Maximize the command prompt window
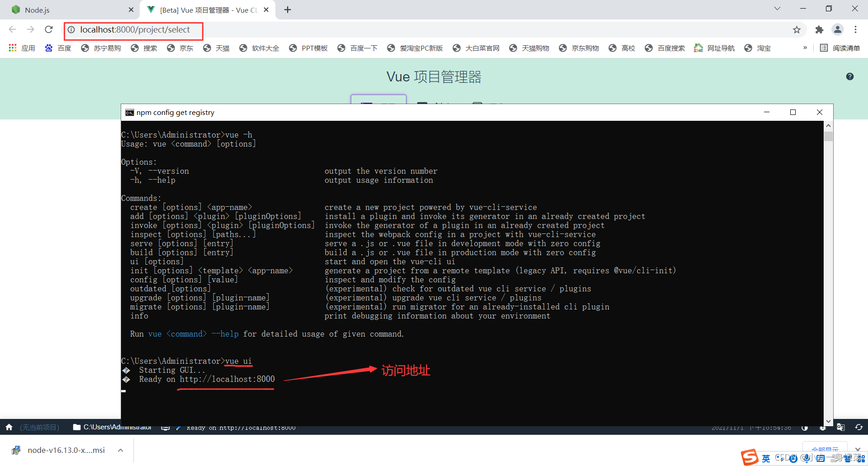This screenshot has width=868, height=466. tap(793, 112)
